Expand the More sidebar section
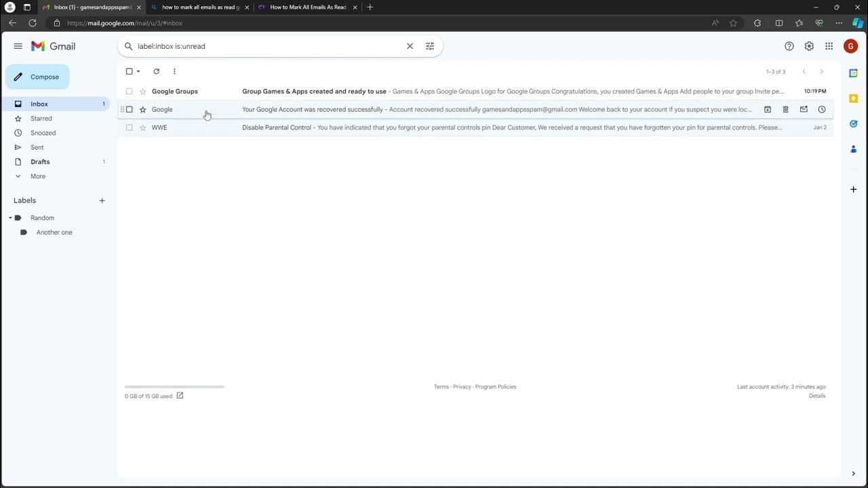868x488 pixels. pos(38,176)
